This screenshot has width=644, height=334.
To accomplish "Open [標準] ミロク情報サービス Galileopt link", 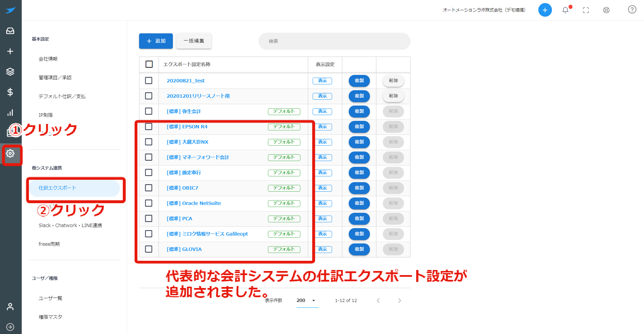I will coord(207,234).
